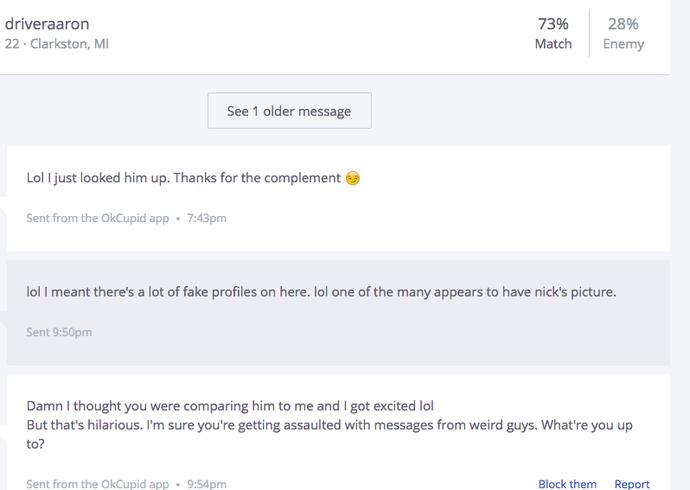
Task: Click the 9:54pm timestamp
Action: point(206,484)
